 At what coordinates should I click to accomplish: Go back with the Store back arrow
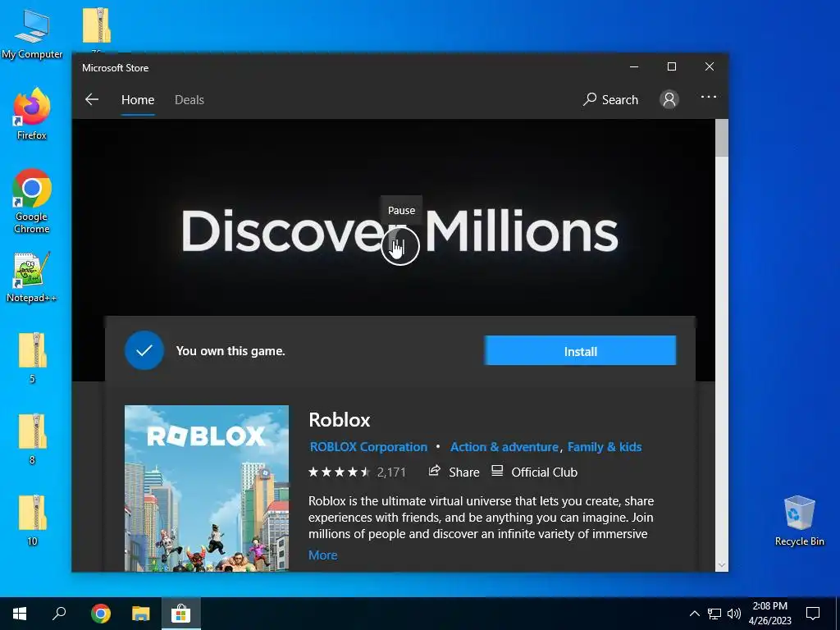pos(92,99)
